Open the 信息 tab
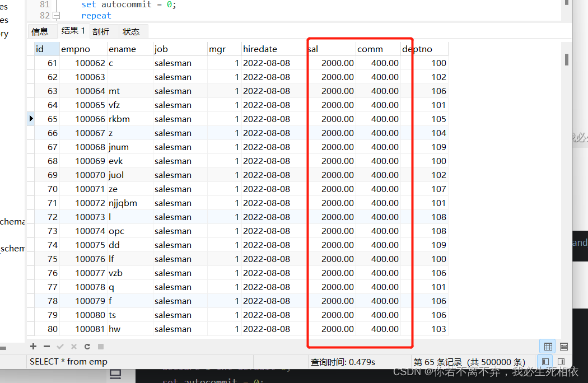The height and width of the screenshot is (383, 588). click(x=40, y=31)
